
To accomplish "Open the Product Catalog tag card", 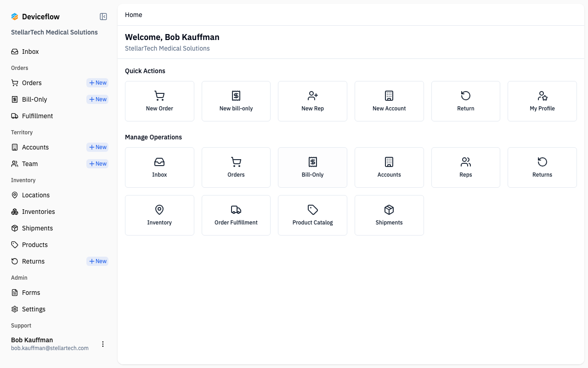I will point(312,215).
